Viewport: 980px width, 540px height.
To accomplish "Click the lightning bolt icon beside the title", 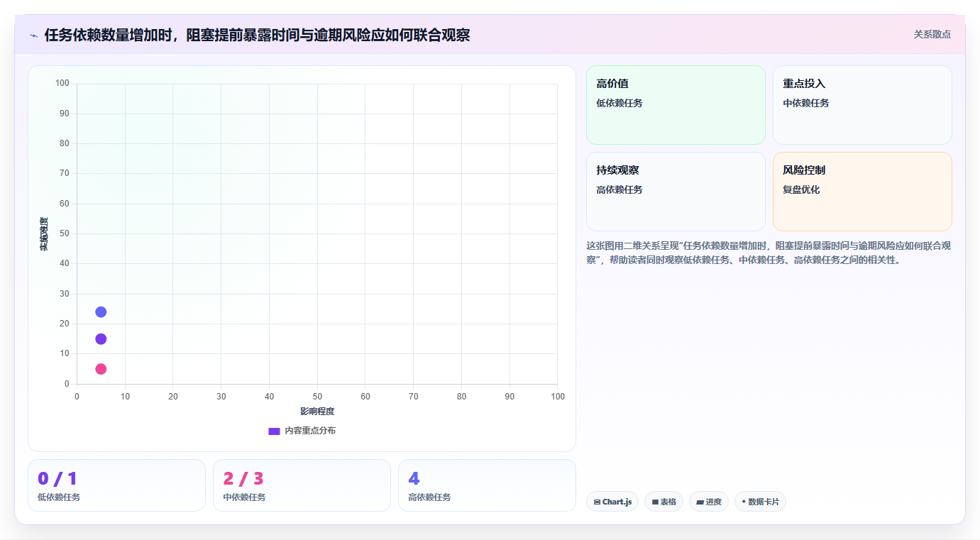I will 33,35.
